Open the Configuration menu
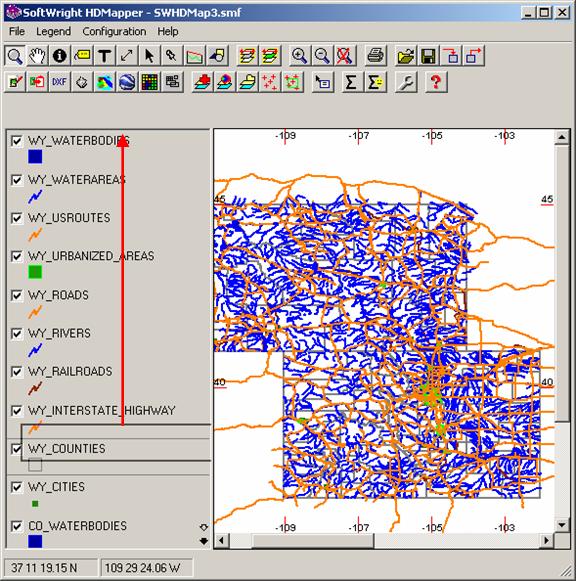Image resolution: width=576 pixels, height=581 pixels. pos(114,31)
